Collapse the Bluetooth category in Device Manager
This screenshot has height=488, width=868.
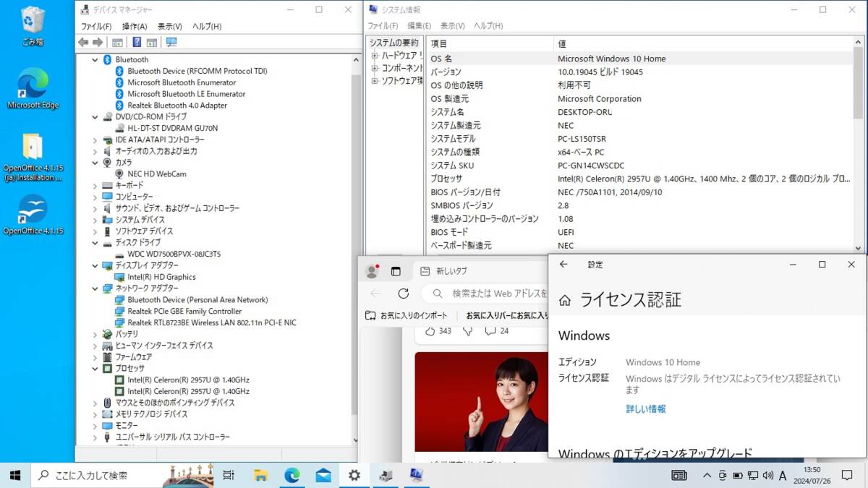tap(95, 59)
